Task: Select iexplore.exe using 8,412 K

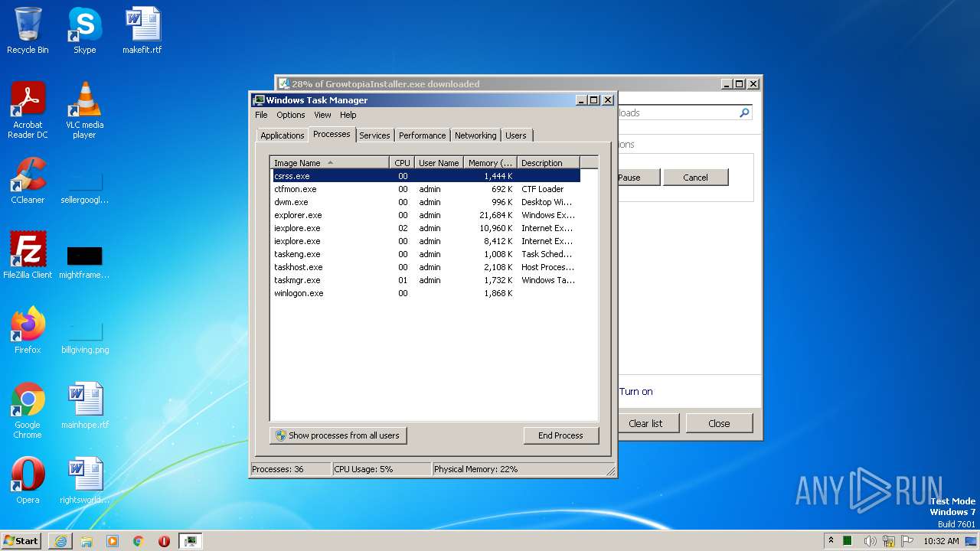Action: pyautogui.click(x=425, y=241)
